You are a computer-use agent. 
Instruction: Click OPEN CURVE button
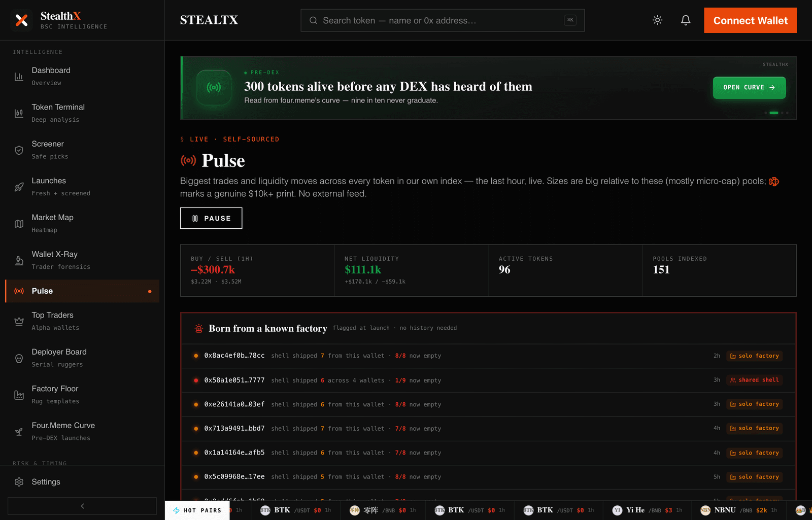(749, 88)
